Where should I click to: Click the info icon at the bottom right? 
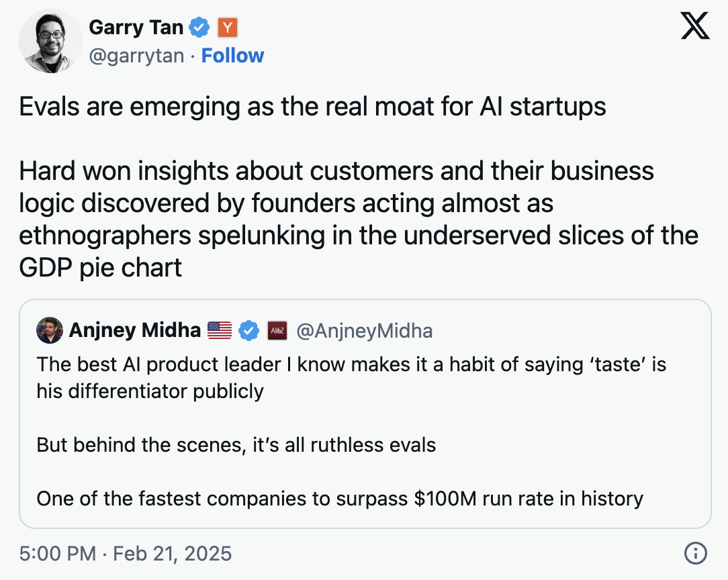[696, 553]
